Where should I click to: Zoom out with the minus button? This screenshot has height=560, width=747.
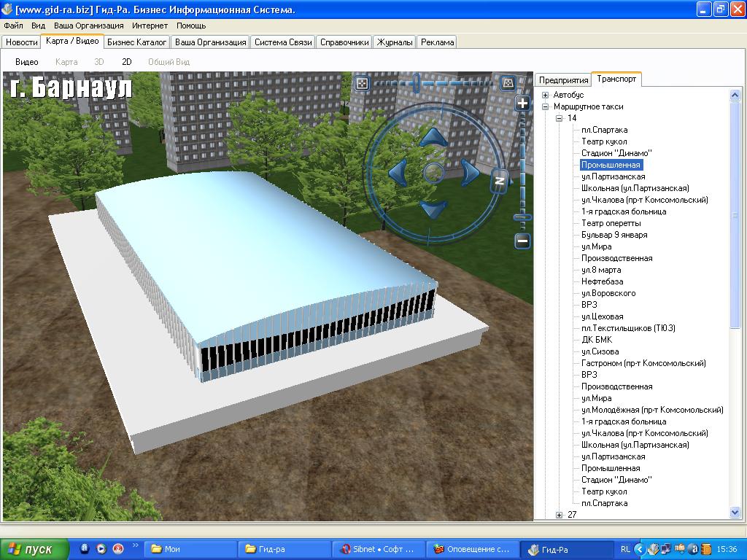pos(522,241)
